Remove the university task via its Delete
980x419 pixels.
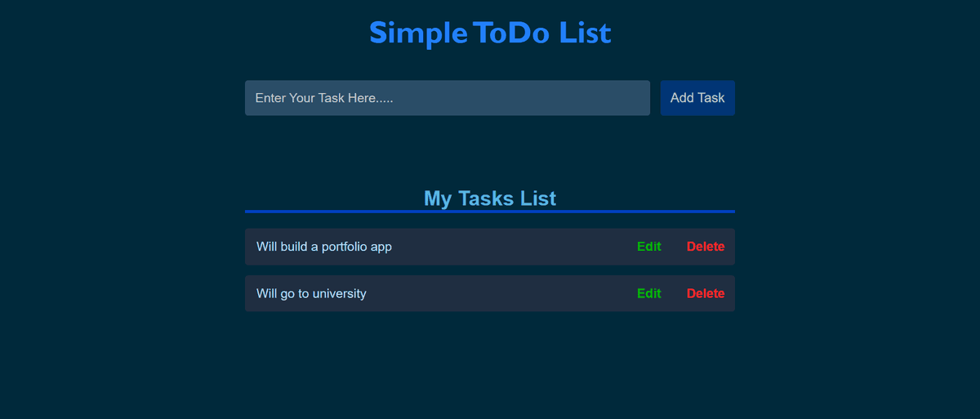click(706, 293)
